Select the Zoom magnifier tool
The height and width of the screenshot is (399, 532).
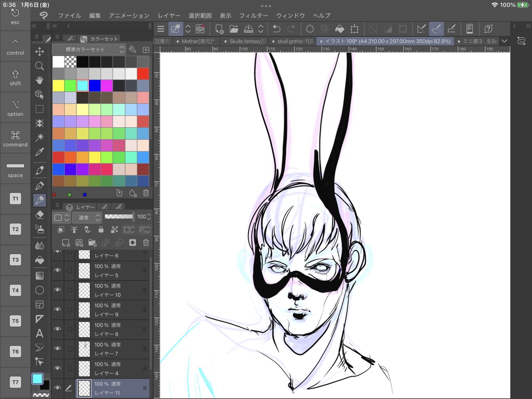click(x=39, y=66)
